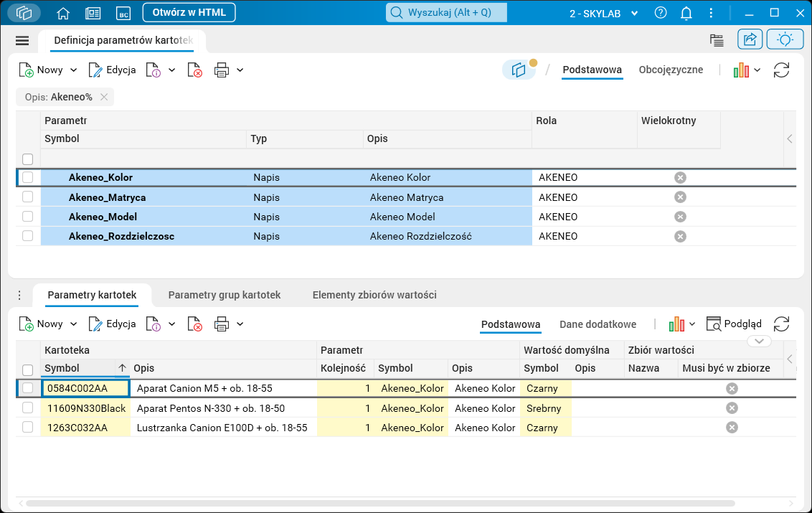
Task: Check the row 11609N330Black checkbox
Action: click(x=28, y=408)
